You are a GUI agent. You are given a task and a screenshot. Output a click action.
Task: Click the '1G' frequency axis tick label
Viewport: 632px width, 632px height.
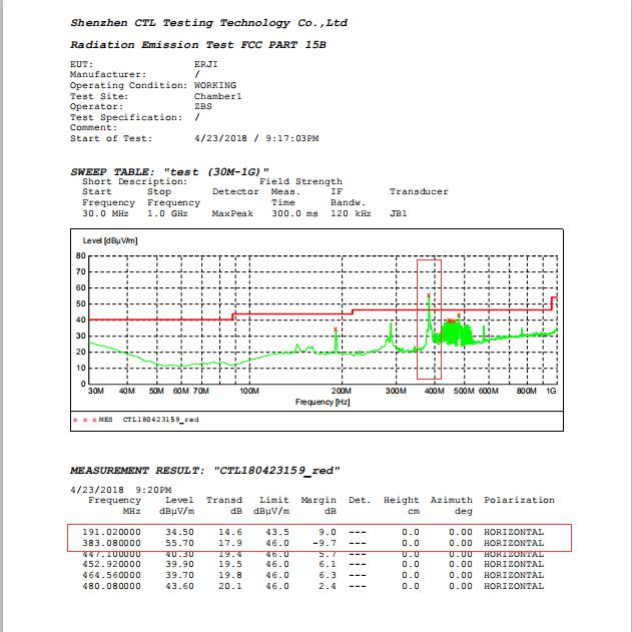[551, 391]
